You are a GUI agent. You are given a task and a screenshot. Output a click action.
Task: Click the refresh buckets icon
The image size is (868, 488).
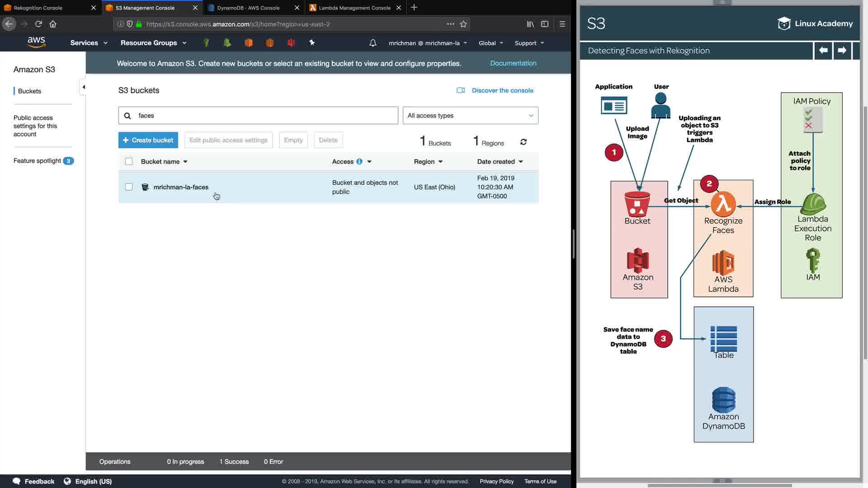point(524,142)
